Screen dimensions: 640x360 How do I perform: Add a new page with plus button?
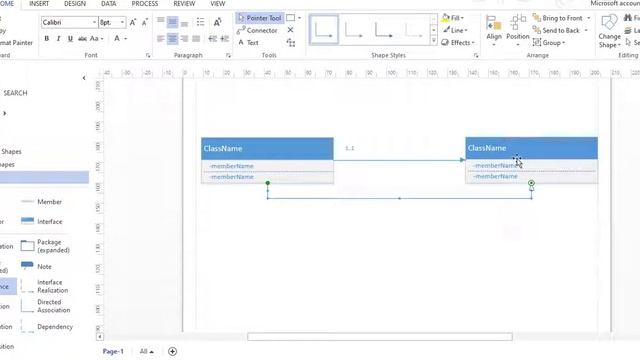pyautogui.click(x=172, y=351)
